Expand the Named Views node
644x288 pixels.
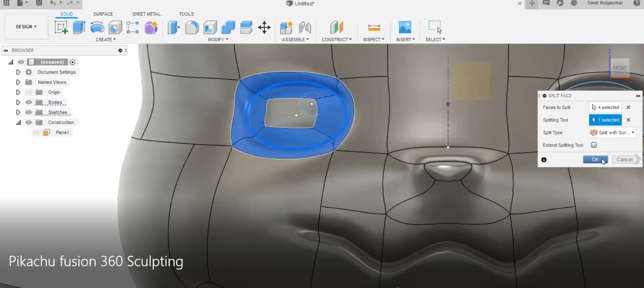coord(18,82)
